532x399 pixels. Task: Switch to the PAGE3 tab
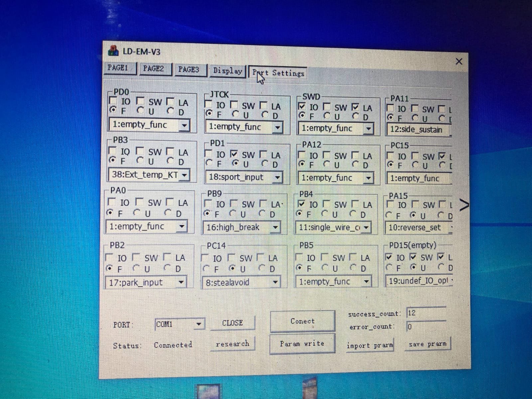[x=190, y=70]
